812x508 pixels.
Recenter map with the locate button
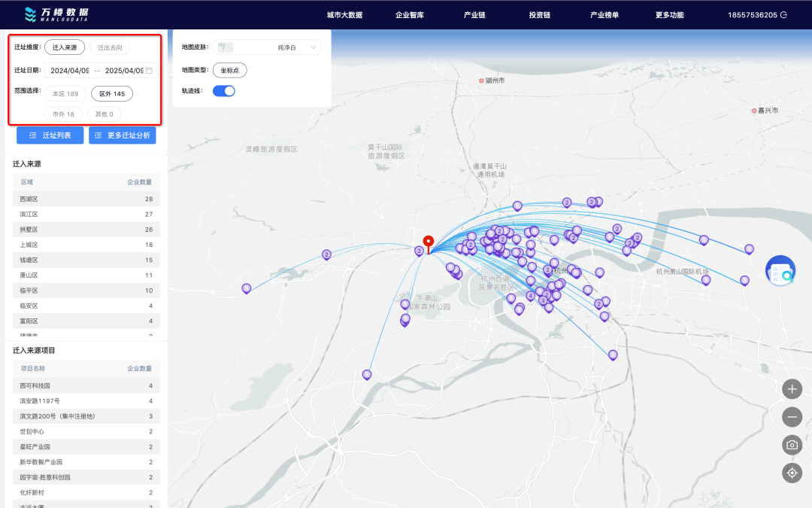coord(792,473)
